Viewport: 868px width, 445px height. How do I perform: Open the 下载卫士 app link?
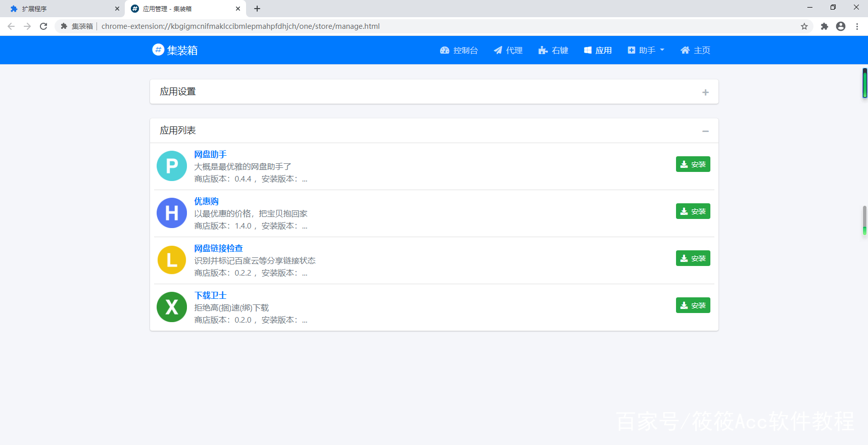coord(210,295)
